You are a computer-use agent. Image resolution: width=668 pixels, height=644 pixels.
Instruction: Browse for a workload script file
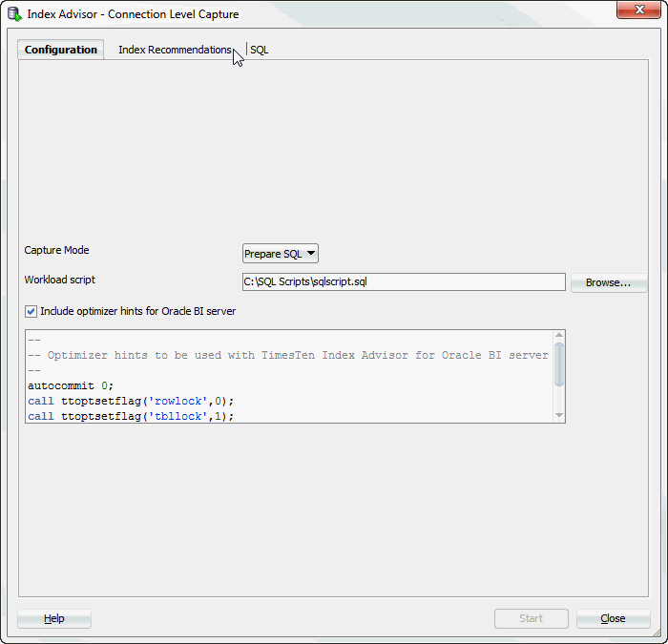point(609,282)
